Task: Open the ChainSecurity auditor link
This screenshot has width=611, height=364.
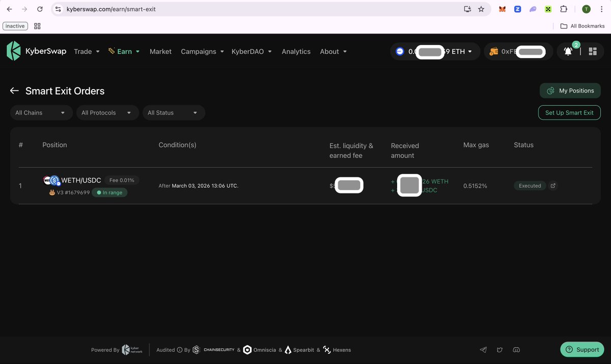Action: [213, 350]
